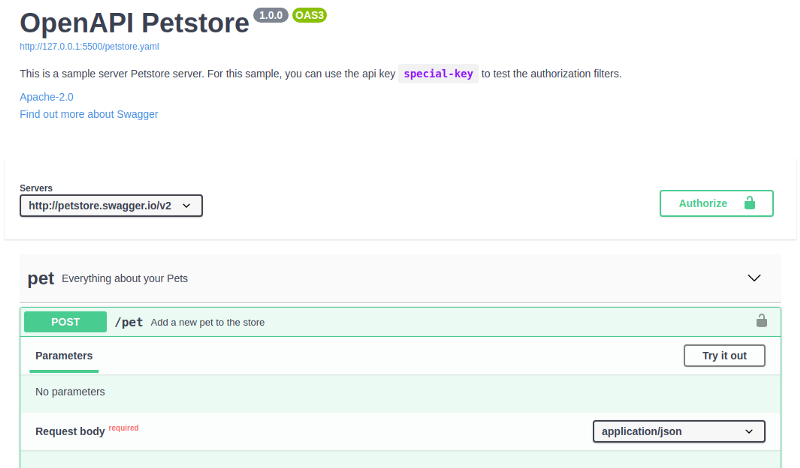Viewport: 800px width, 468px height.
Task: Follow the Find out more about Swagger link
Action: [x=89, y=114]
